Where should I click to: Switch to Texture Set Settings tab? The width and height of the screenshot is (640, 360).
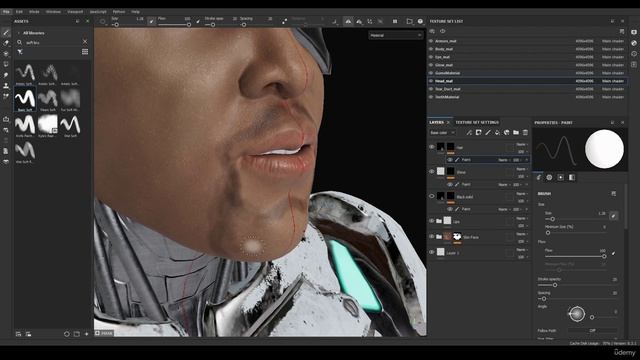coord(477,122)
